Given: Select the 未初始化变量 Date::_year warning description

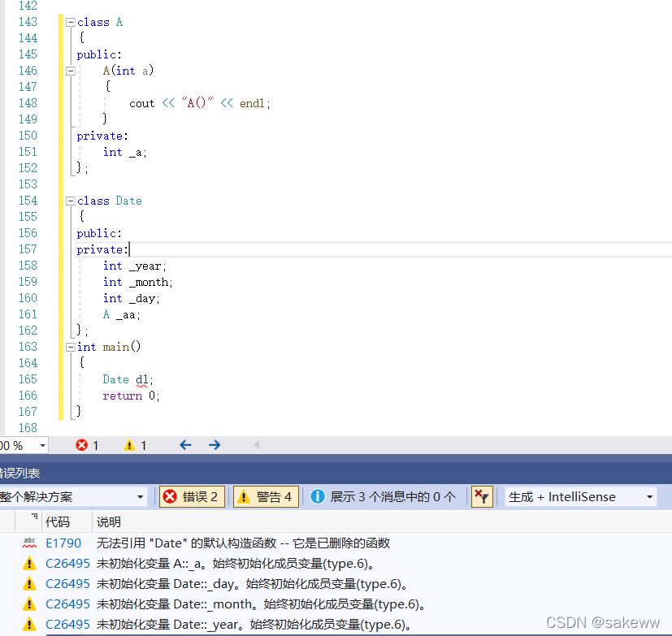Looking at the screenshot, I should click(x=255, y=625).
